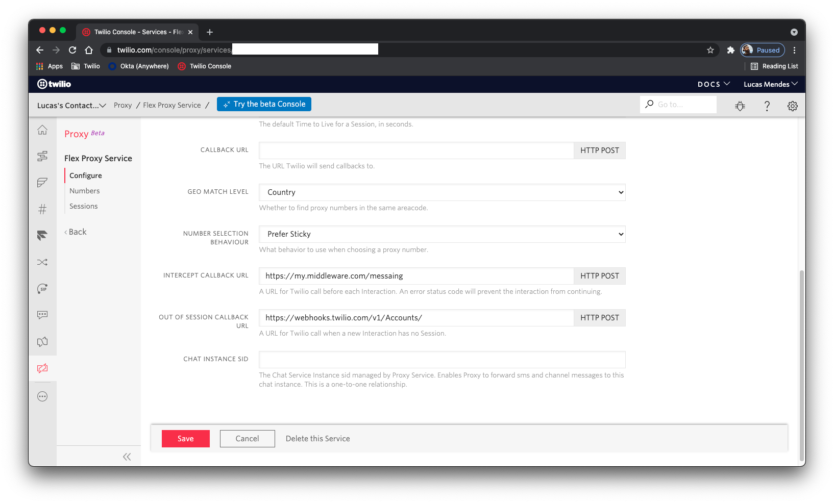Open the home icon in Twilio sidebar
This screenshot has width=834, height=504.
click(x=42, y=130)
